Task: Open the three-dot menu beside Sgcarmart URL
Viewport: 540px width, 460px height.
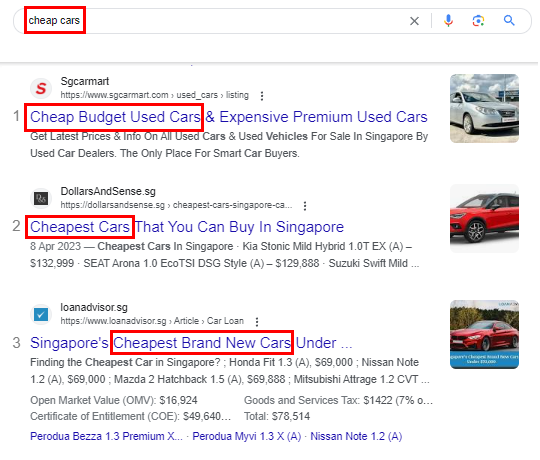Action: (x=262, y=96)
